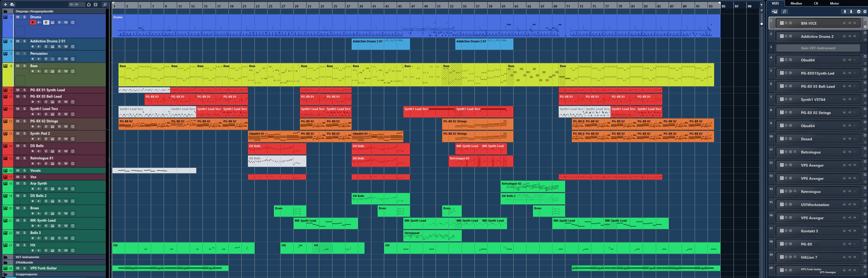Deactivate the HALion 7 rack instrument
Viewport: 868px width, 278px height.
pyautogui.click(x=782, y=257)
